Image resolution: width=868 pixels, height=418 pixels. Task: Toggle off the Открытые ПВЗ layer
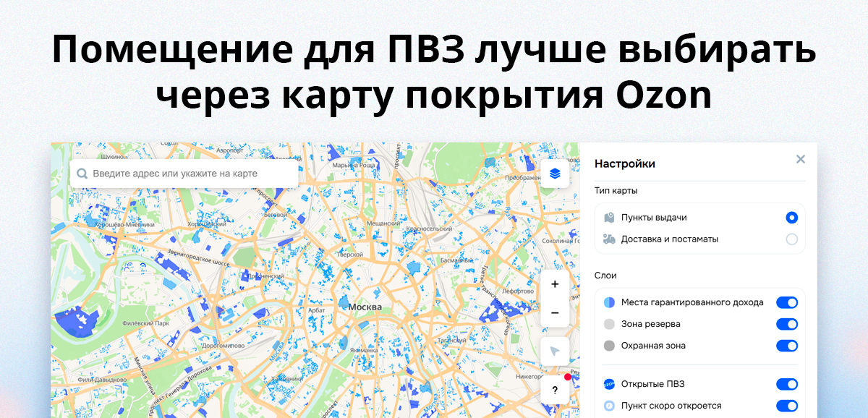787,384
